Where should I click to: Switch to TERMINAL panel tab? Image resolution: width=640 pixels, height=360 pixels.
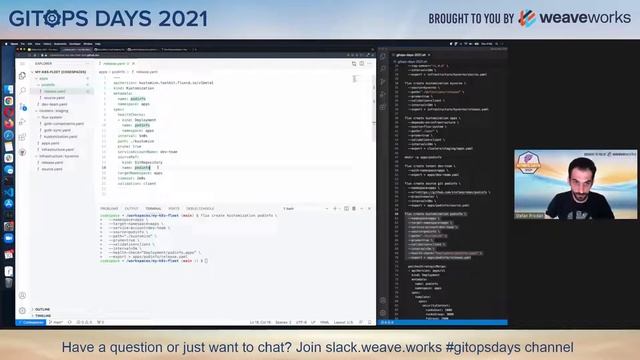click(153, 209)
